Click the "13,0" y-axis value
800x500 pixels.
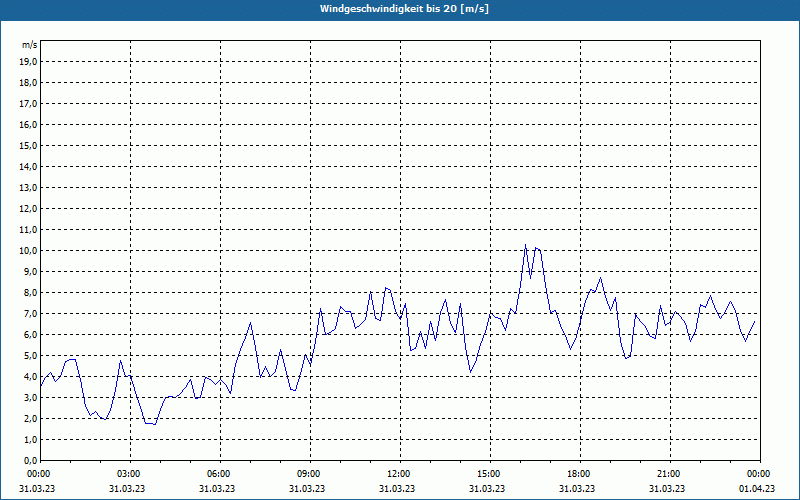coord(28,187)
